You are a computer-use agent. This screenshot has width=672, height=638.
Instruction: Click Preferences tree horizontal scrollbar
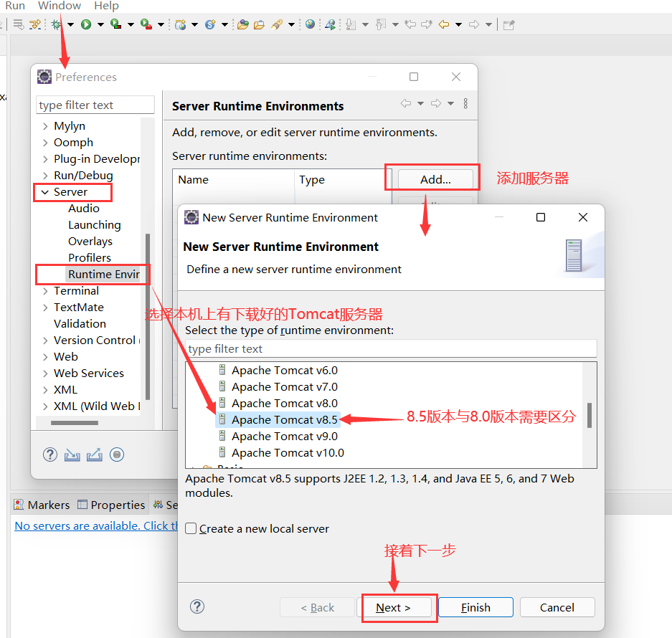(74, 423)
